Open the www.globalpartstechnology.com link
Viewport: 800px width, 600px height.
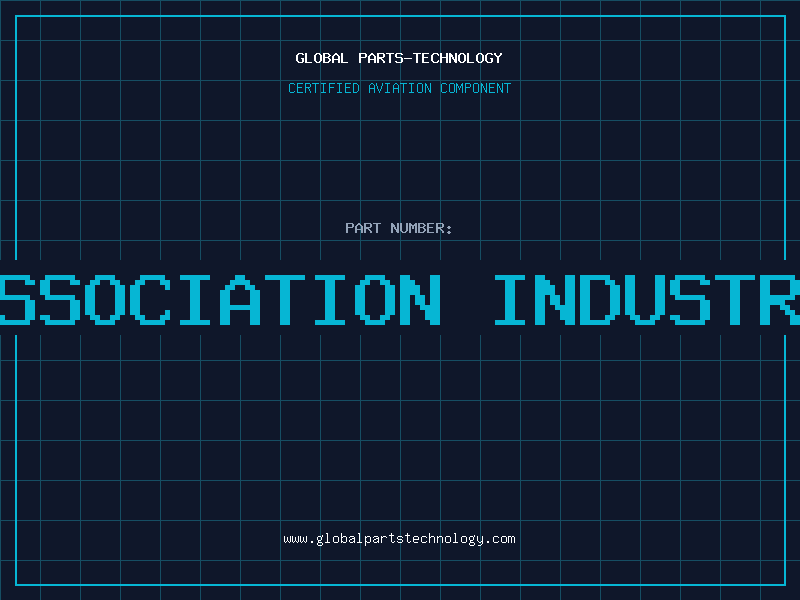399,539
